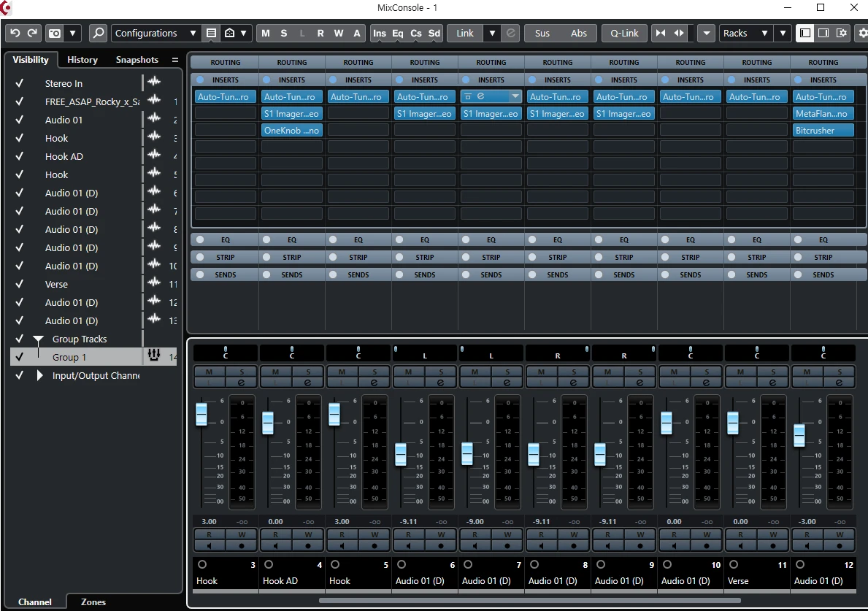Open plugin selector arrow on highlighted insert slot

click(515, 96)
